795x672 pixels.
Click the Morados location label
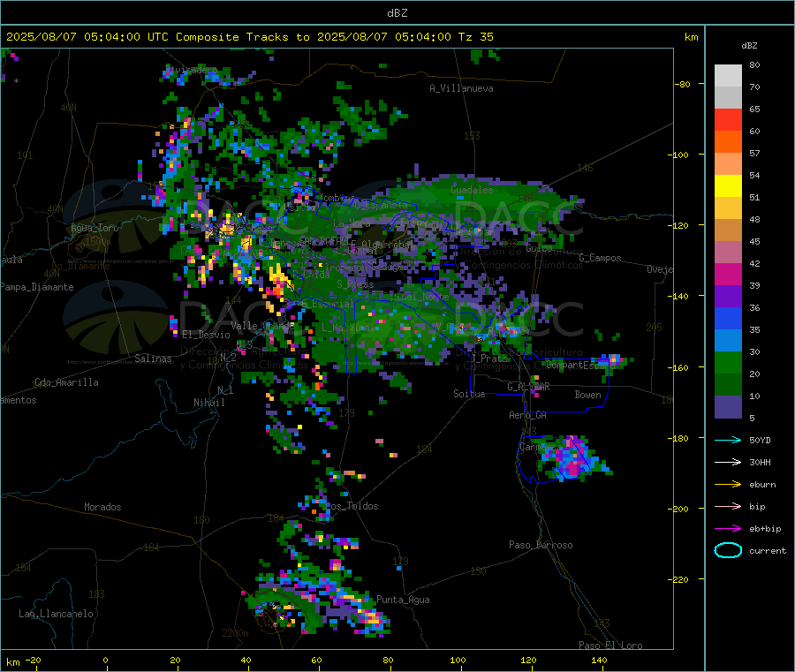tap(102, 507)
